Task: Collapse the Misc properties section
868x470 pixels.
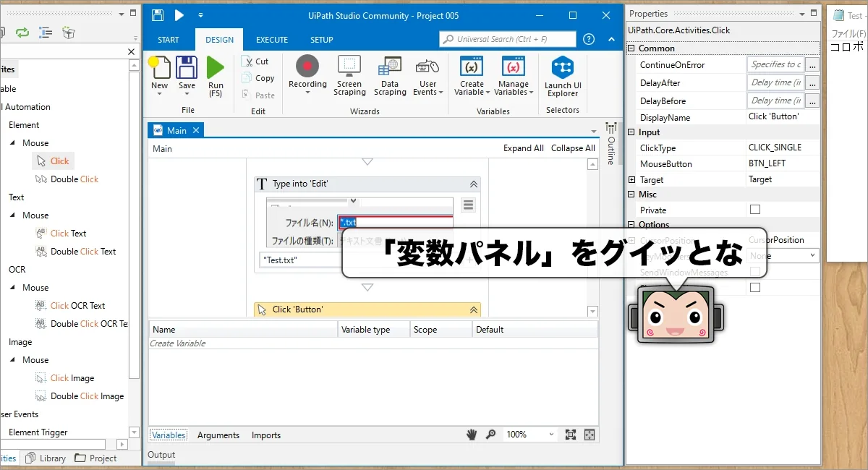Action: pos(631,195)
